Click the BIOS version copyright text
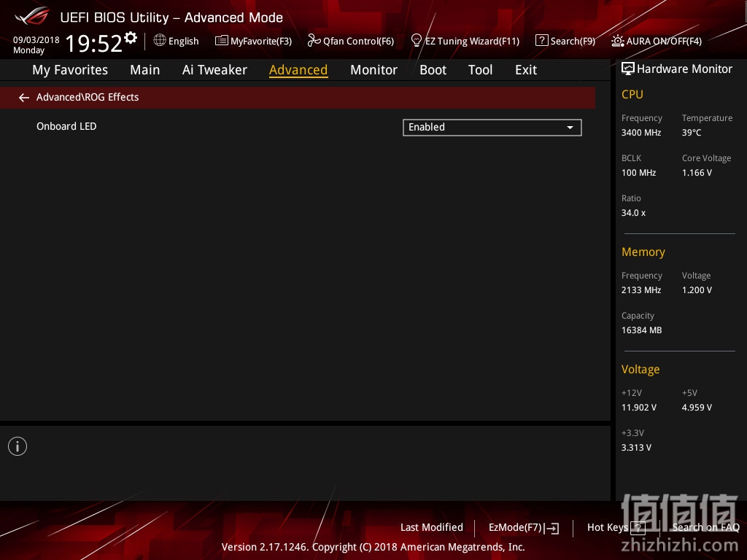 coord(373,547)
